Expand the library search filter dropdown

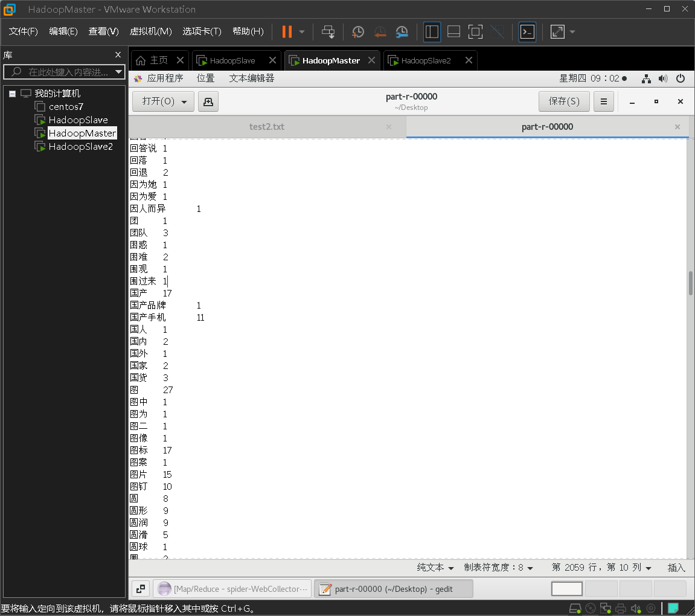[x=118, y=72]
